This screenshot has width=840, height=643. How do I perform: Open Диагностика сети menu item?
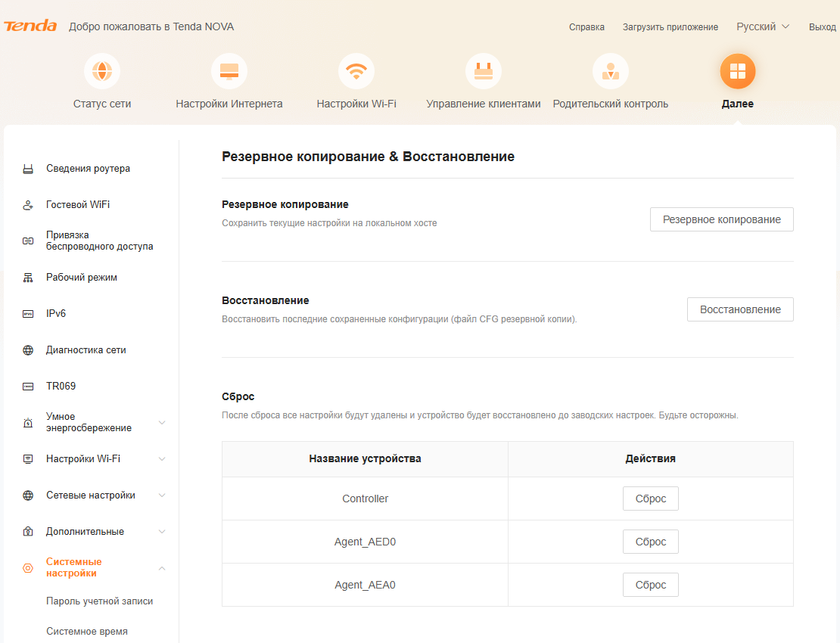86,350
